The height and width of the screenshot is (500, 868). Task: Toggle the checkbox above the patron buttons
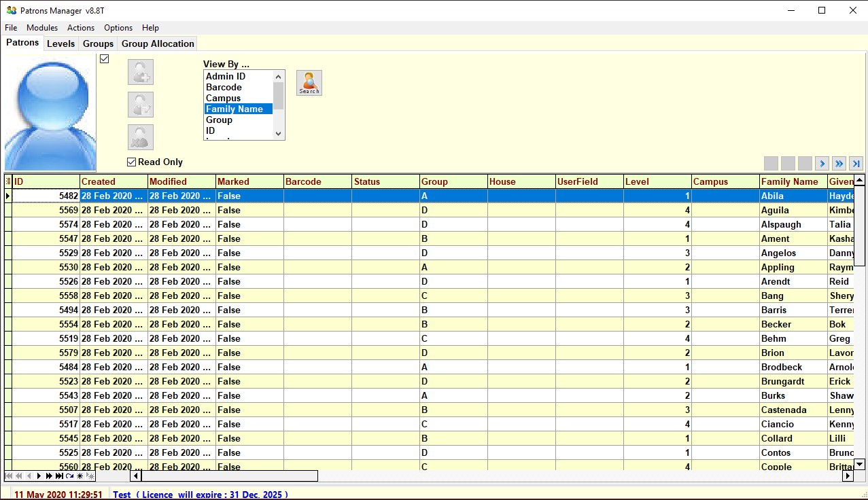tap(104, 59)
